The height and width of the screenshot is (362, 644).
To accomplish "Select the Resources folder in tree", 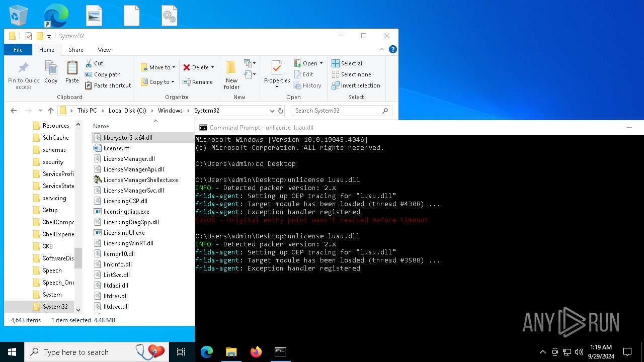I will tap(50, 126).
